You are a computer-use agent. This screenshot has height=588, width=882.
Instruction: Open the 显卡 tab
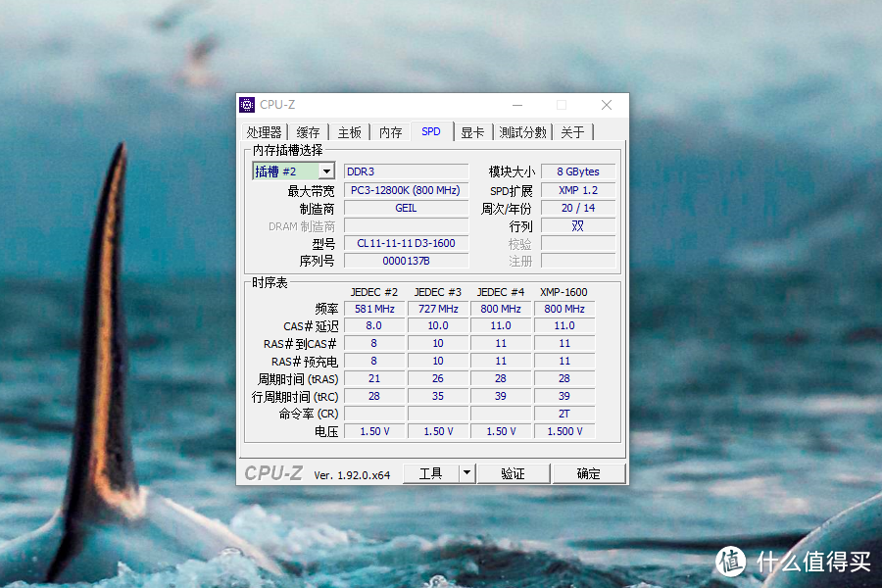pos(472,132)
